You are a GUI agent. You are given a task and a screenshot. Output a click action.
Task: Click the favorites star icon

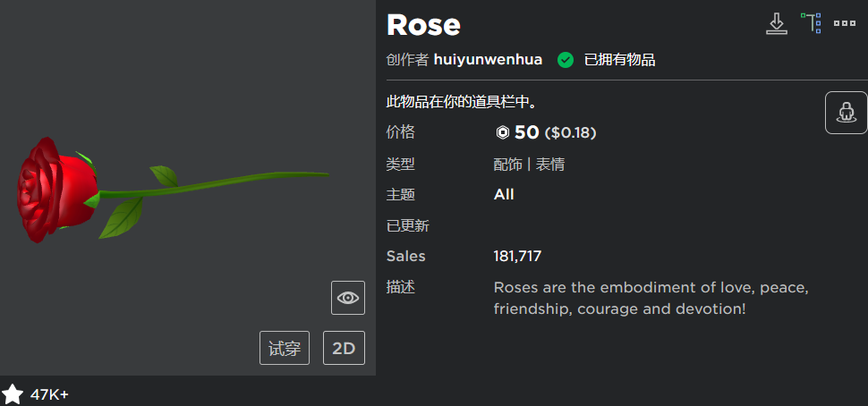point(13,394)
